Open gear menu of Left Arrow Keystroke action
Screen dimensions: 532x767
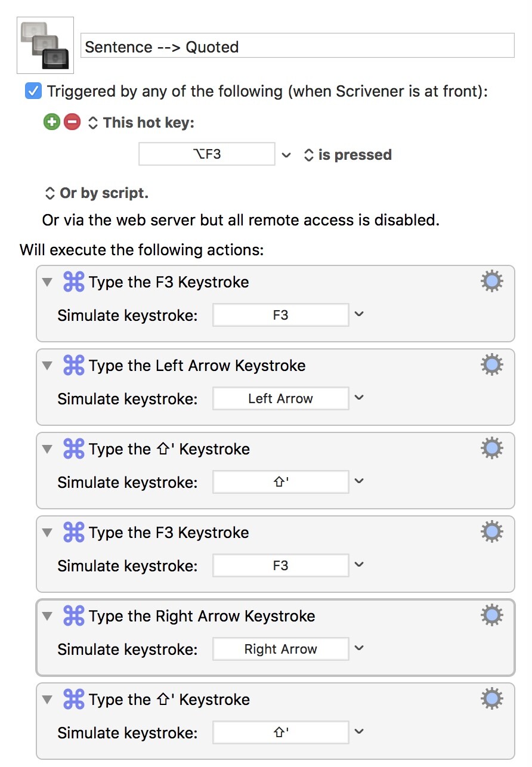click(492, 364)
